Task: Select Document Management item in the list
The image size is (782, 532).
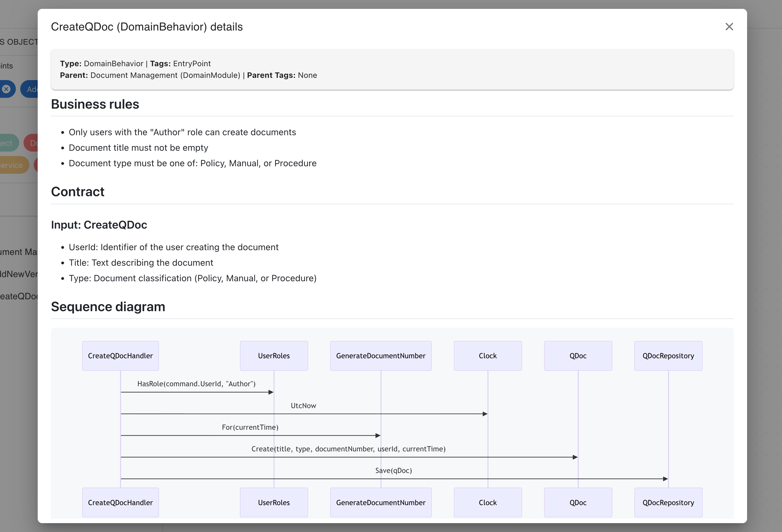Action: coord(19,252)
